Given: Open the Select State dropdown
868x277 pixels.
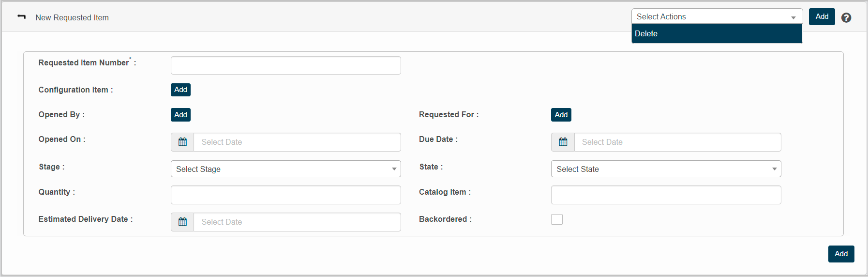Looking at the screenshot, I should (x=666, y=169).
